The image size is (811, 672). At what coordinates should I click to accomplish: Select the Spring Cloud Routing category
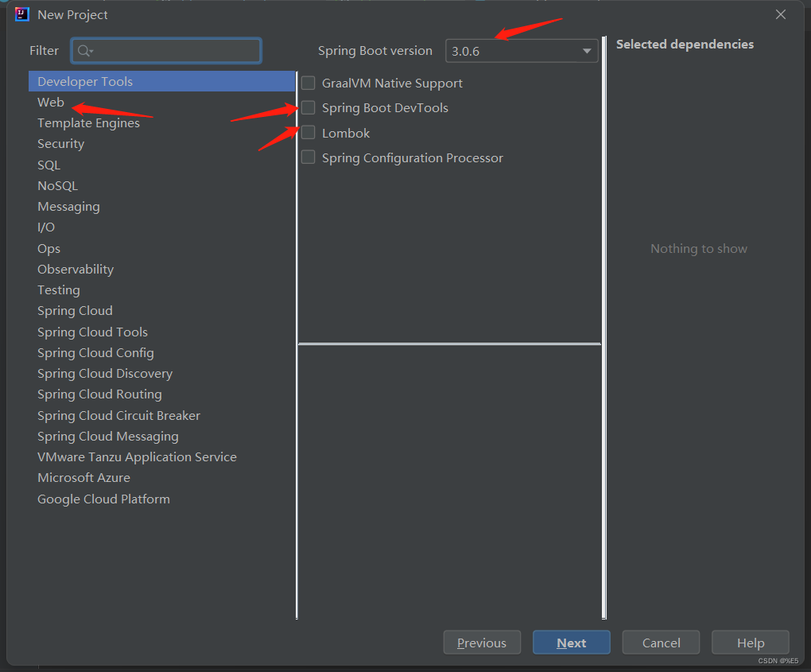(162, 394)
